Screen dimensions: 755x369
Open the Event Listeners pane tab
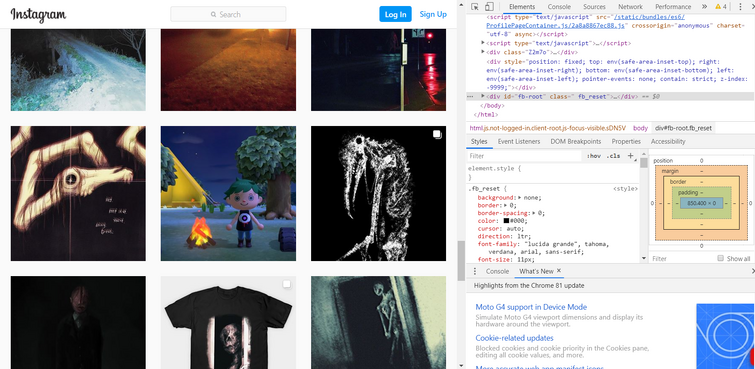pyautogui.click(x=519, y=141)
